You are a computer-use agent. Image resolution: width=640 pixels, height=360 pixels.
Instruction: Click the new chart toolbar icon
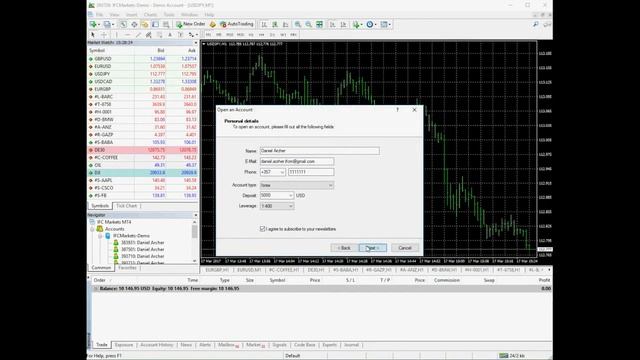pos(94,24)
